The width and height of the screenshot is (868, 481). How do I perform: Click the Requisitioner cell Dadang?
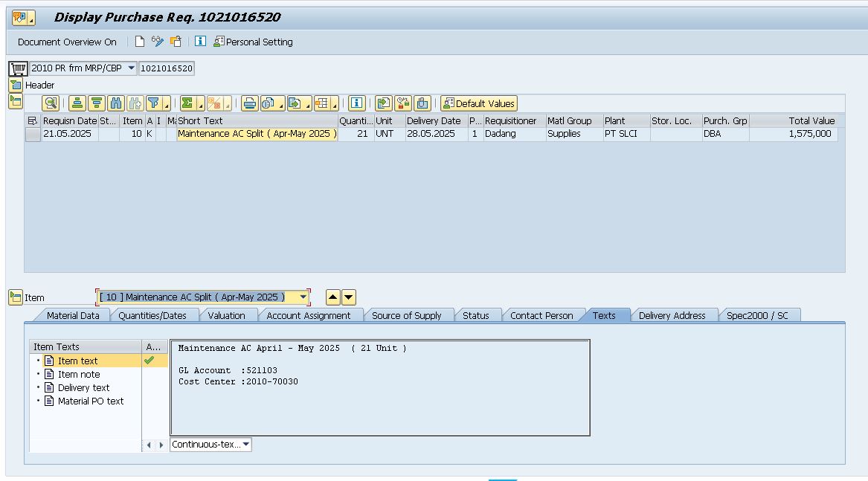(x=514, y=134)
